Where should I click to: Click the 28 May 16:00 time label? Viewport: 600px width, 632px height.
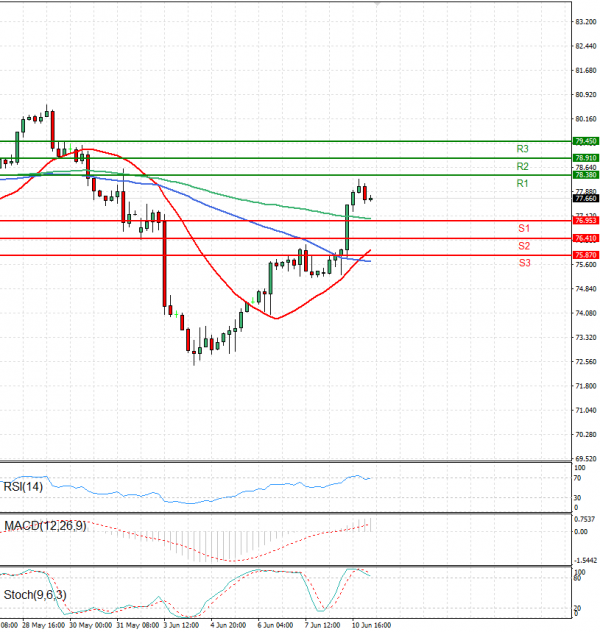click(44, 625)
